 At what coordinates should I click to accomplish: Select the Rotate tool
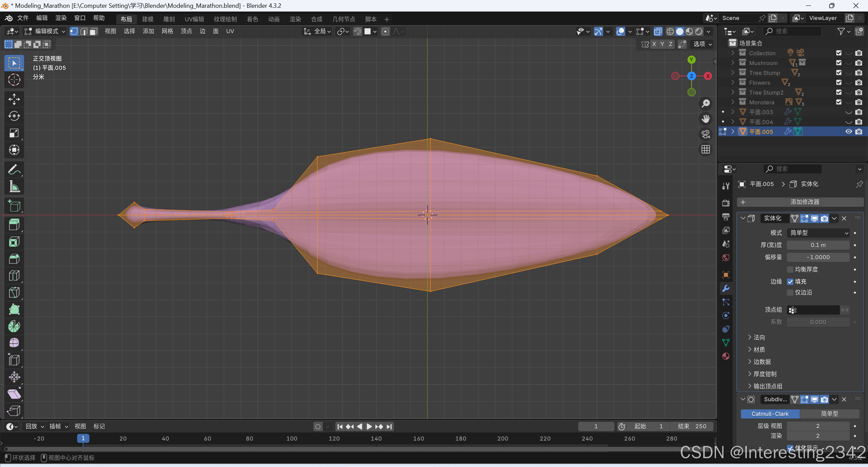14,116
